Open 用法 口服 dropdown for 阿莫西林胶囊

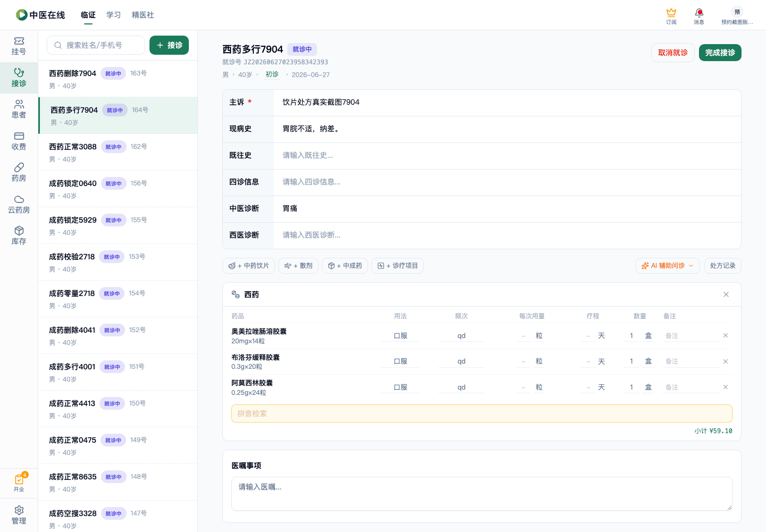[400, 387]
